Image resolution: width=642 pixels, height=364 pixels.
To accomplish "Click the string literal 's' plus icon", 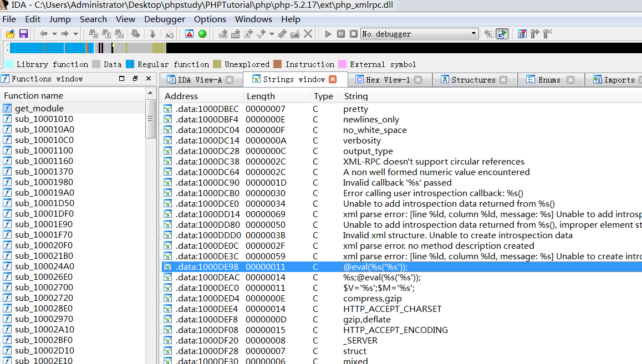I will pyautogui.click(x=261, y=34).
